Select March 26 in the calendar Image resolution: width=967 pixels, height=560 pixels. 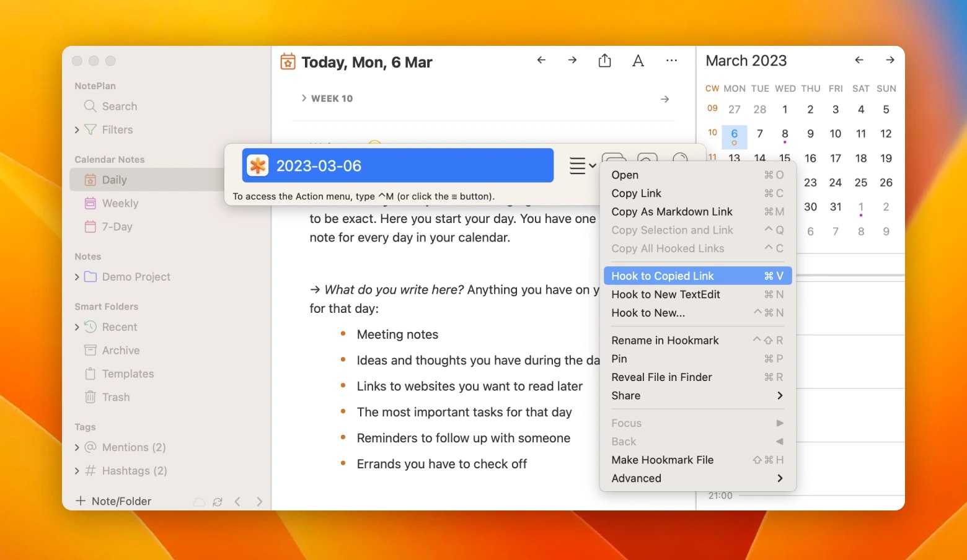click(x=886, y=182)
